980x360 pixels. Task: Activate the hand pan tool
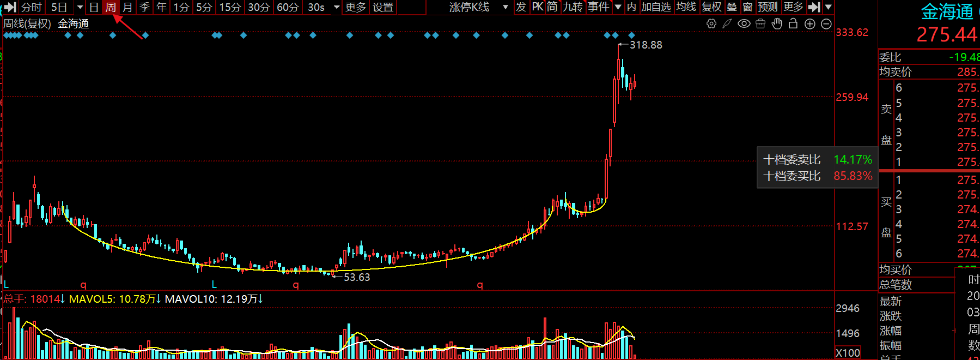click(x=777, y=23)
